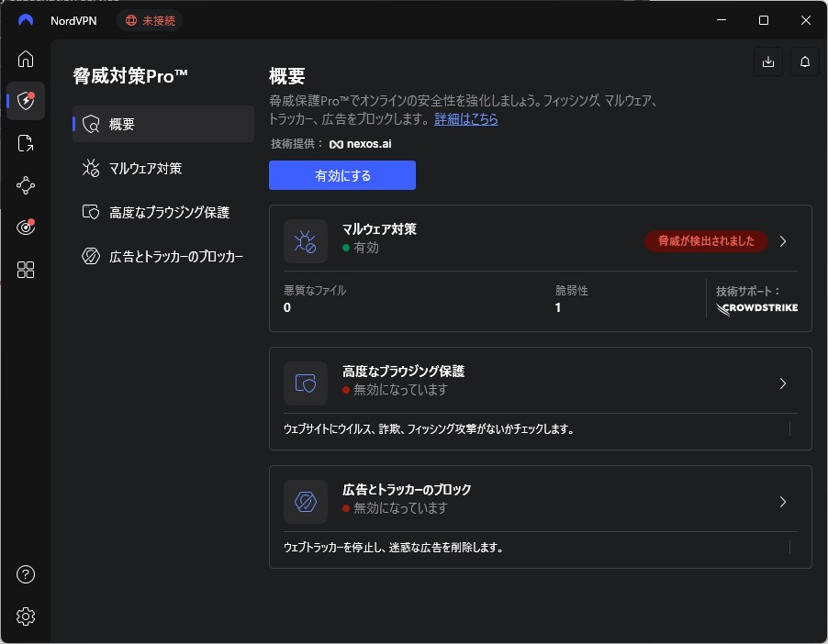This screenshot has height=644, width=828.
Task: Click the 有効にする button
Action: 341,175
